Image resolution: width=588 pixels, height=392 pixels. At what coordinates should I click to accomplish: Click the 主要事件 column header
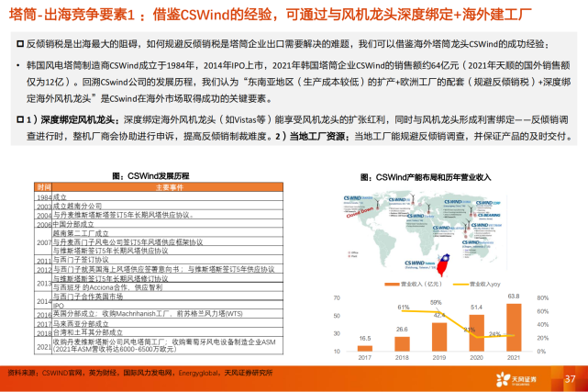click(x=169, y=187)
